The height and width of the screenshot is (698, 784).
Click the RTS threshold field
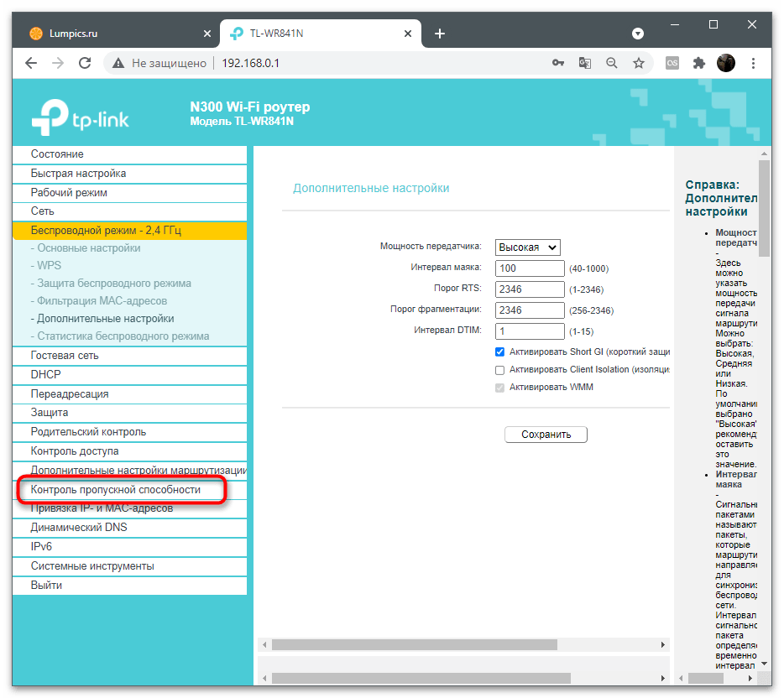click(530, 289)
